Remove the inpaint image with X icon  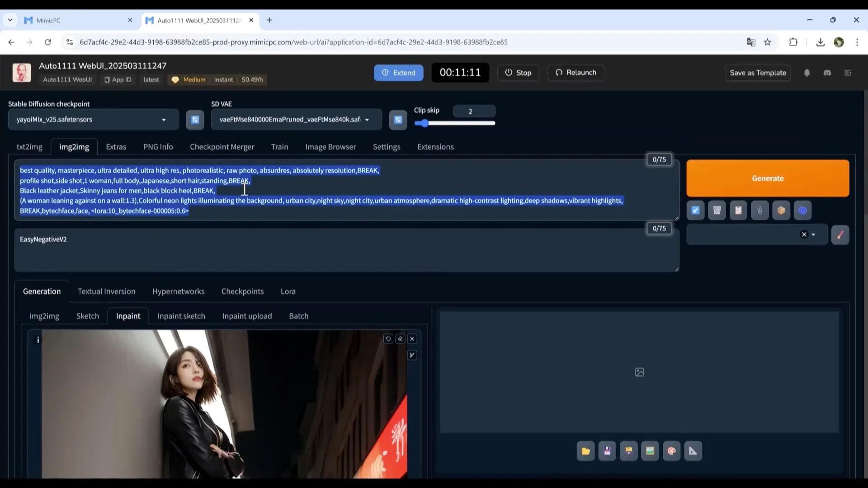(412, 339)
